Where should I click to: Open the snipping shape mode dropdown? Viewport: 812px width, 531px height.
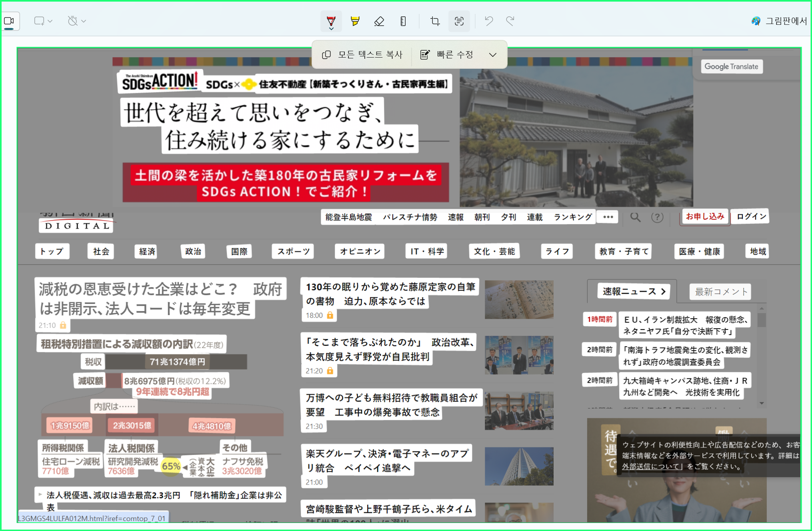coord(43,21)
